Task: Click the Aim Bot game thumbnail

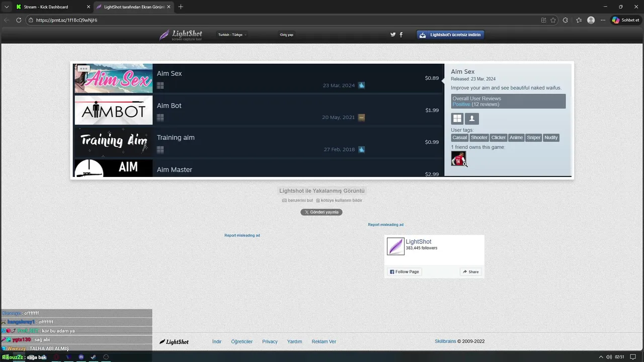Action: (114, 110)
